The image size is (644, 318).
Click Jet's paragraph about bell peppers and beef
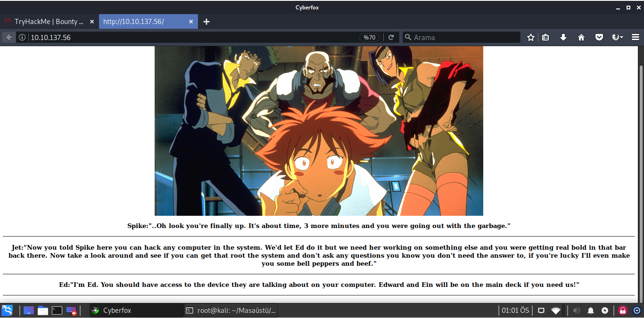319,255
